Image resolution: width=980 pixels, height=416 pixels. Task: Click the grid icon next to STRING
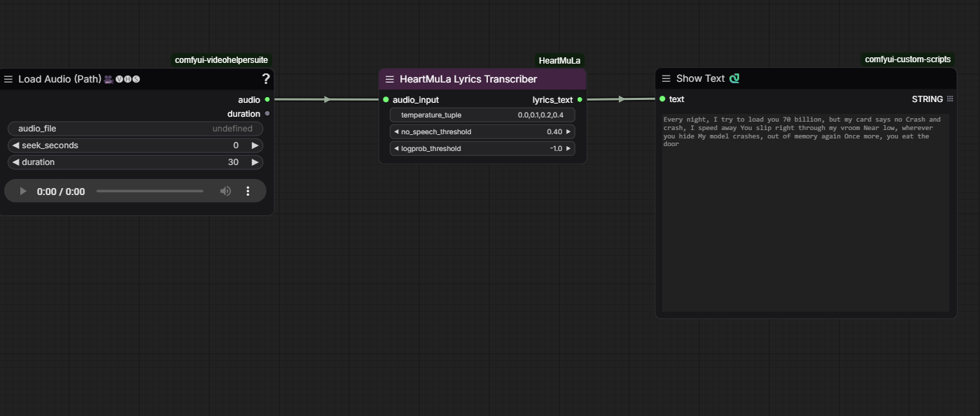click(x=950, y=99)
